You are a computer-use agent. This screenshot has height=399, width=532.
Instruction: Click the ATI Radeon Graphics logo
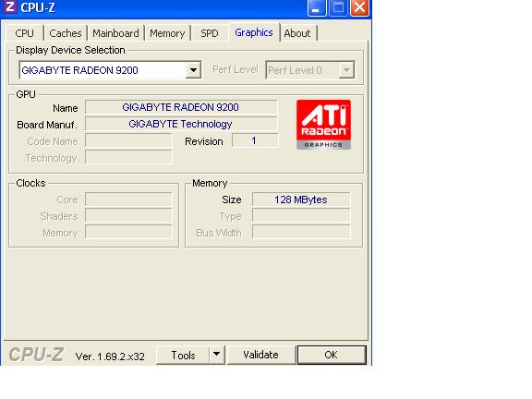323,125
